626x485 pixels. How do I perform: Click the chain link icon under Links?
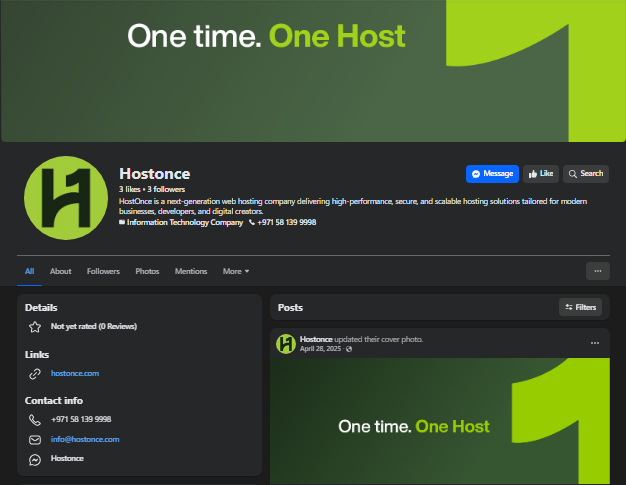[35, 374]
